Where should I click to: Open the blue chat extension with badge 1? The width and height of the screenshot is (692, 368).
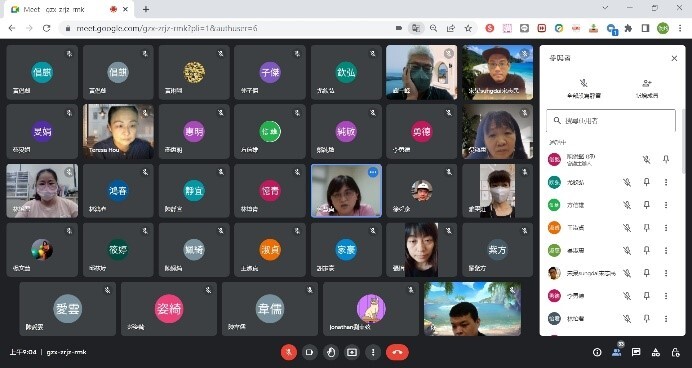pos(612,29)
